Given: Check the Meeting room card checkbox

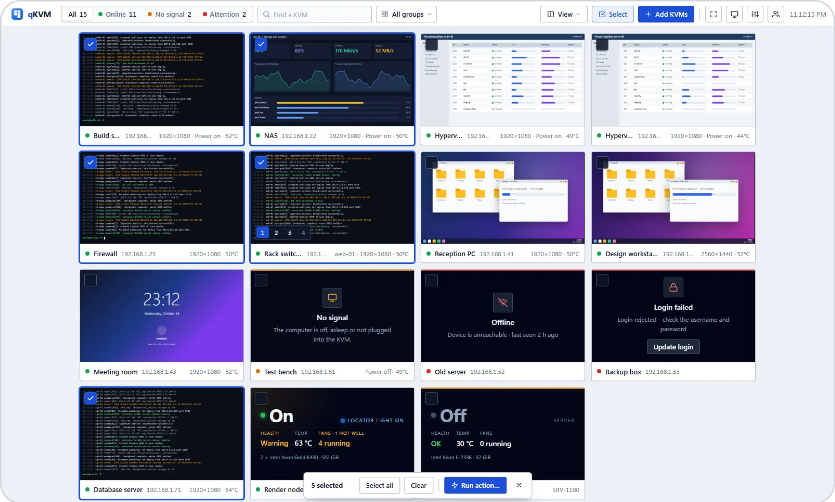Looking at the screenshot, I should [91, 280].
